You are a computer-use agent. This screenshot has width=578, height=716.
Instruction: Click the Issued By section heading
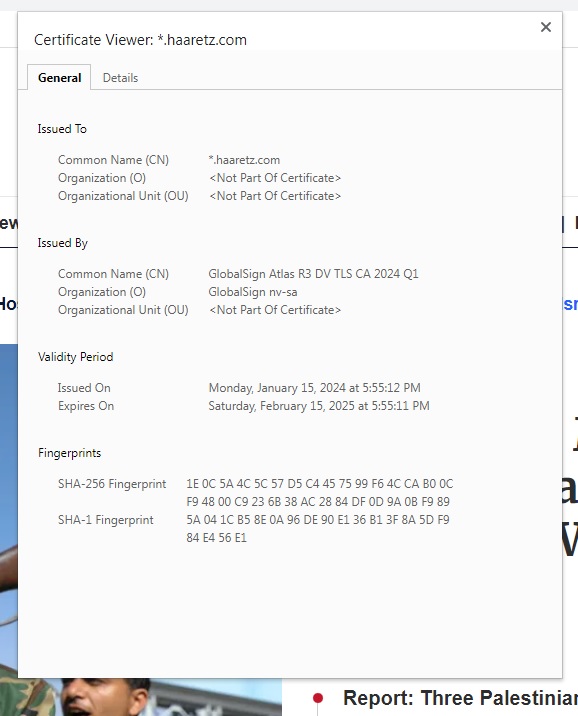[63, 243]
